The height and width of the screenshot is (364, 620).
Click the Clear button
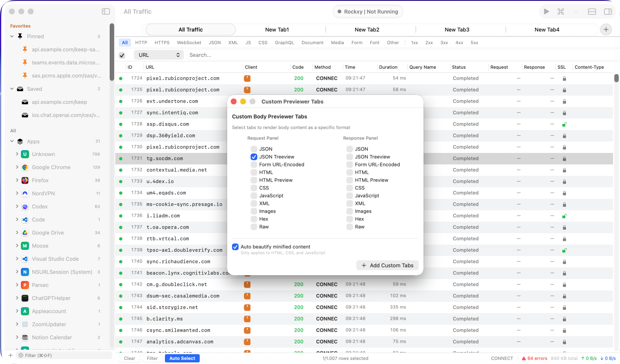click(x=130, y=358)
